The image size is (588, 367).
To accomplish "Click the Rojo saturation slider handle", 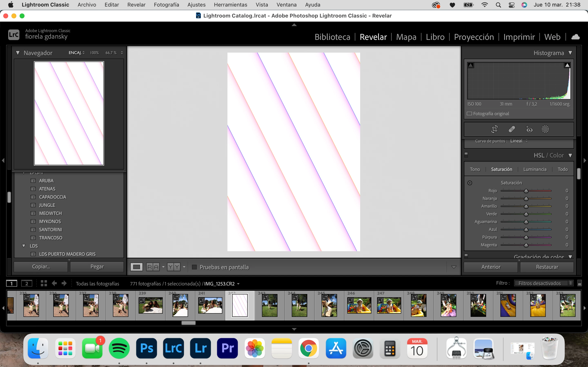I will (526, 191).
